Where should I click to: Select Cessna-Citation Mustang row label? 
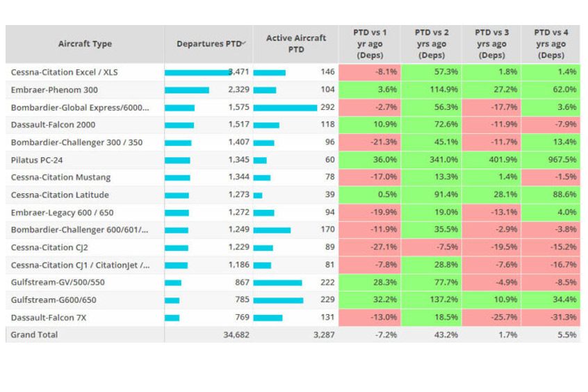[x=60, y=177]
